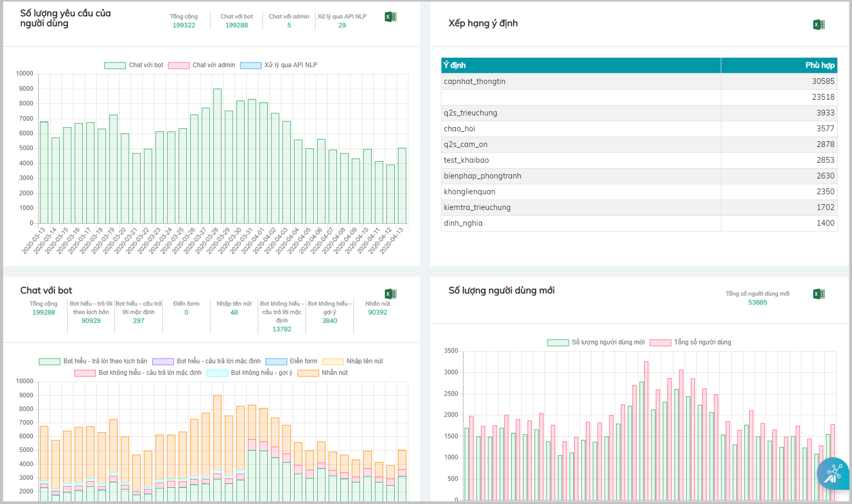Click the scripted reply count 90929
Screen dimensions: 852x504
(91, 321)
